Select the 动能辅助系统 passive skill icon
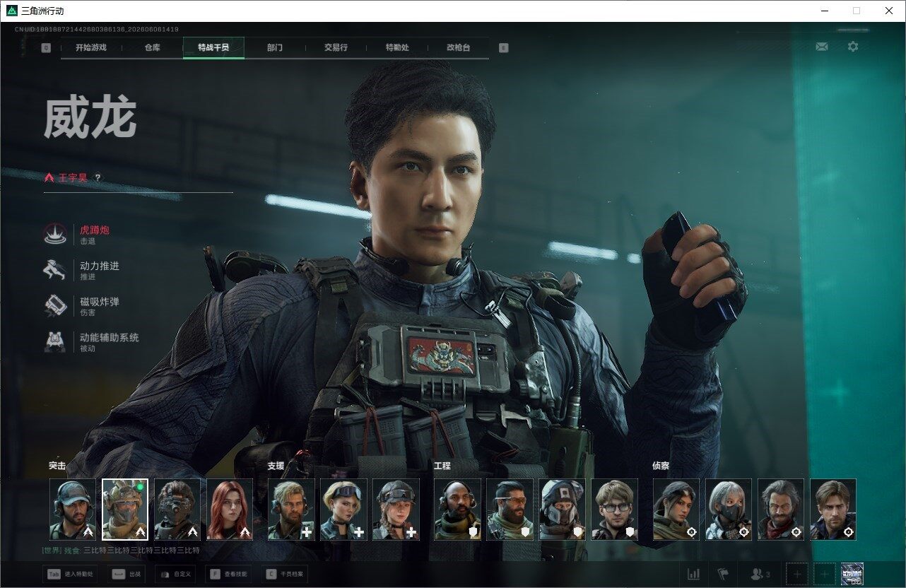The height and width of the screenshot is (588, 906). point(55,342)
